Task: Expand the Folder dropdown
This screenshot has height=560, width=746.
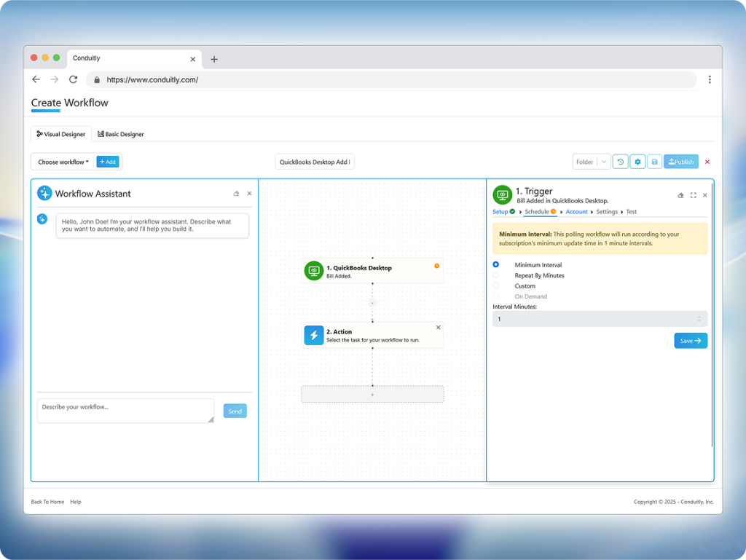Action: 603,162
